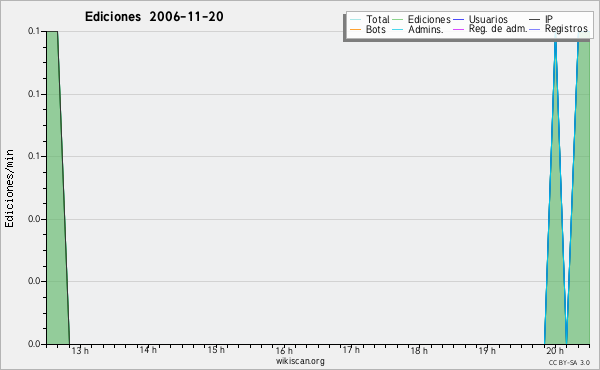Click the '16 h' axis label
Viewport: 600px width, 370px height.
pos(284,350)
